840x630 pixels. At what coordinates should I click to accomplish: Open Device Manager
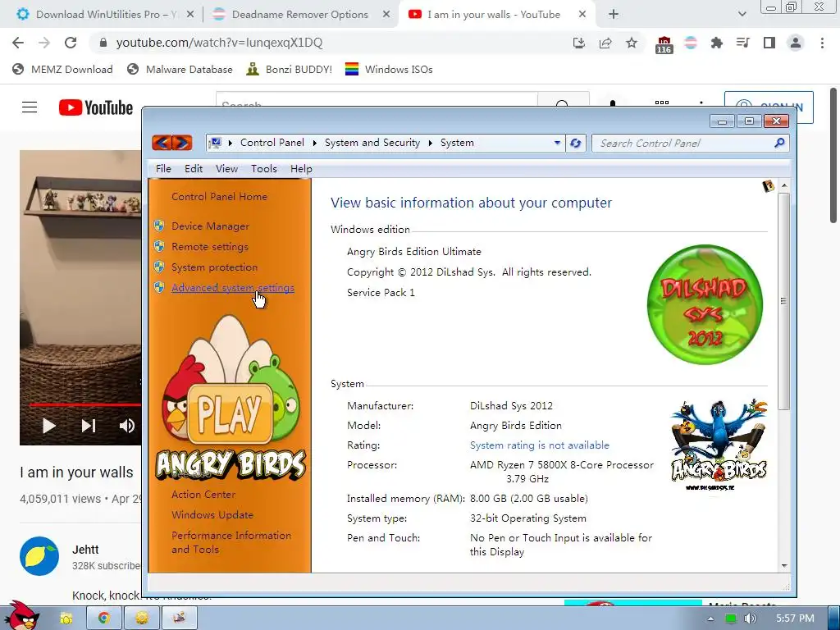[x=210, y=226]
